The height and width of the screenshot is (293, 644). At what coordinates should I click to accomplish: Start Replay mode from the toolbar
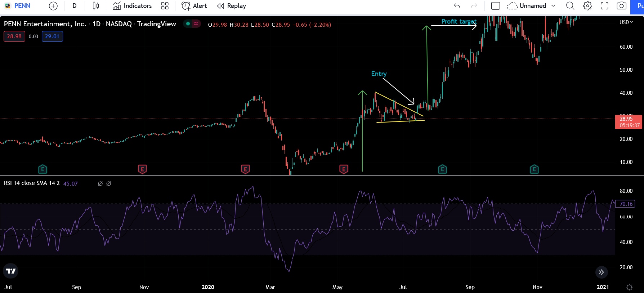tap(232, 6)
